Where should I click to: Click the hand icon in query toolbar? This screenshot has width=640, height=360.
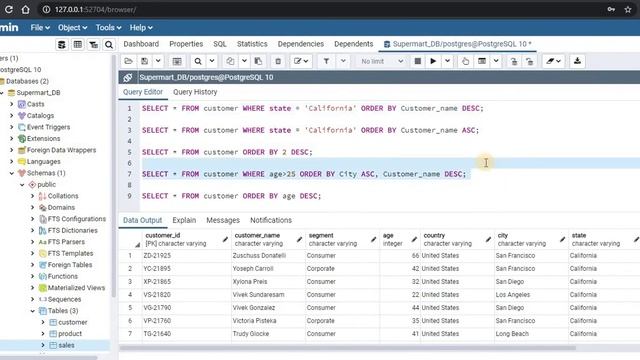465,61
